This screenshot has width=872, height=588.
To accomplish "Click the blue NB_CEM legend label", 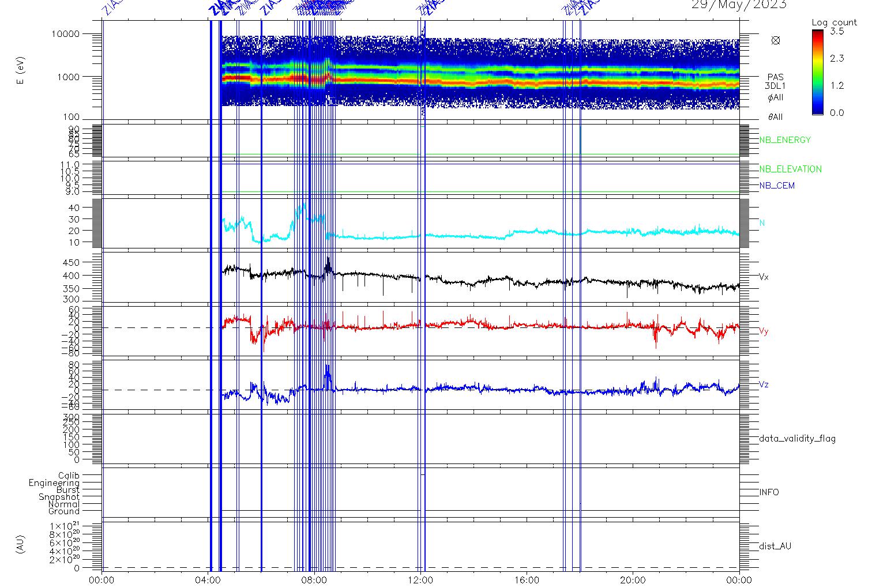I will 777,186.
